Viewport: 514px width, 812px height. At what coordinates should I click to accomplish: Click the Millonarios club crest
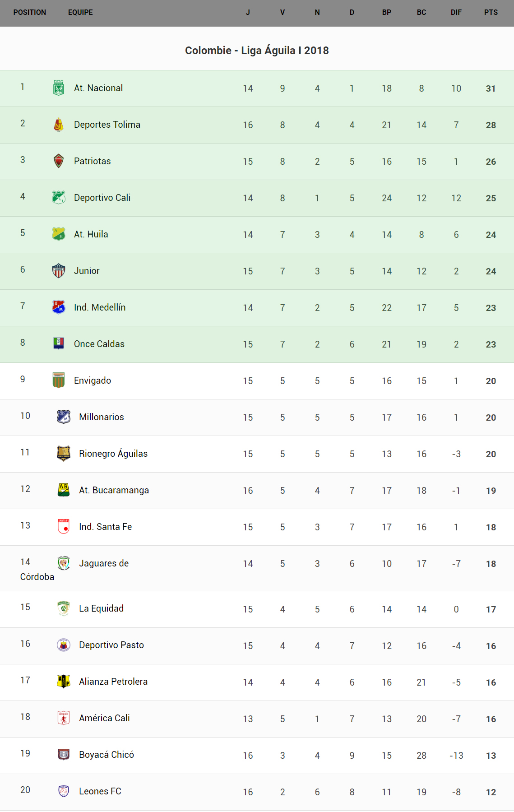[64, 417]
